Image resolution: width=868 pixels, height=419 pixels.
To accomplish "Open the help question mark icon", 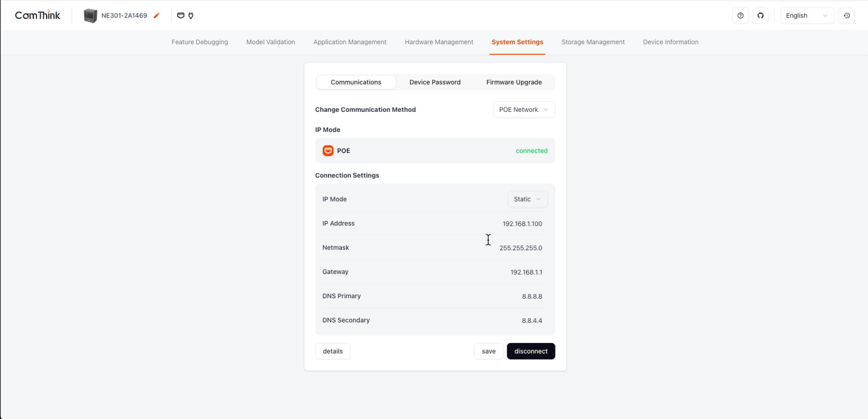I will (740, 16).
